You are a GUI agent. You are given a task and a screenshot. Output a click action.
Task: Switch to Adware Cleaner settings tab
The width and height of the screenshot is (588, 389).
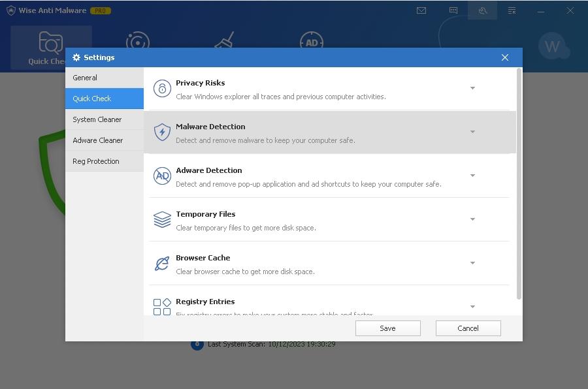(105, 140)
